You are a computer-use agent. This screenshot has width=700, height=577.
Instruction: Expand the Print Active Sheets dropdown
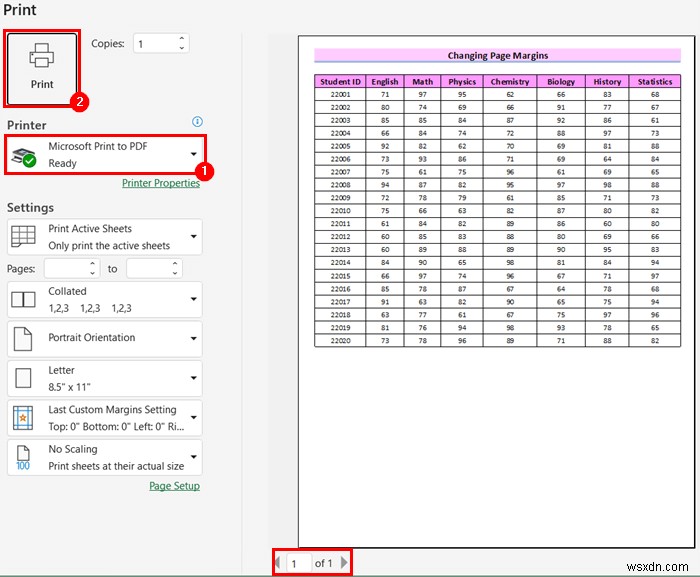point(105,237)
